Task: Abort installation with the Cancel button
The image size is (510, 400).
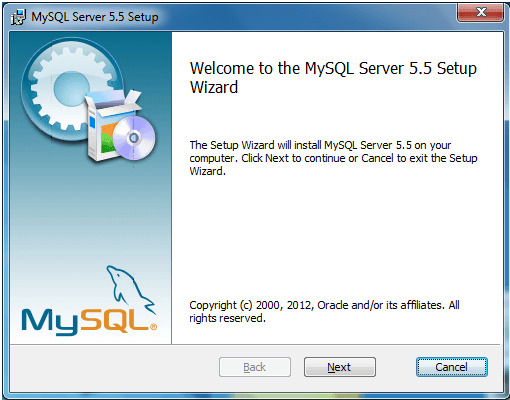Action: coord(452,367)
